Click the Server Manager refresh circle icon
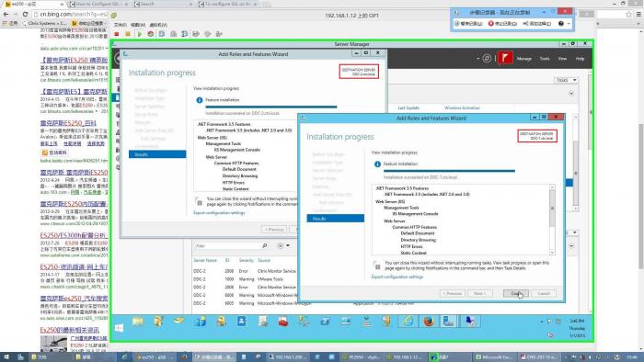The width and height of the screenshot is (644, 362). (487, 58)
